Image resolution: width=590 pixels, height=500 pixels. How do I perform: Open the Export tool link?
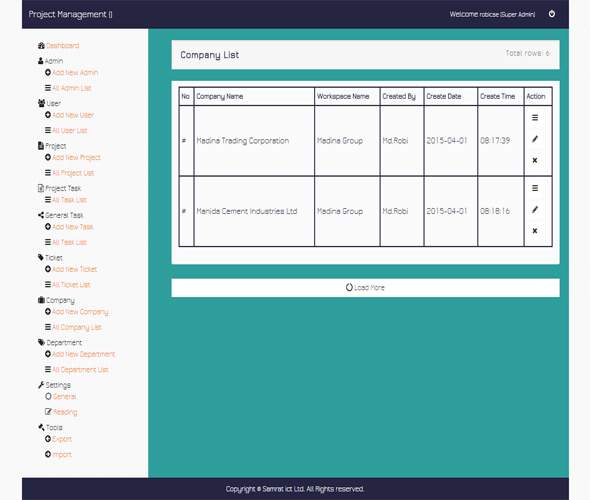[62, 439]
